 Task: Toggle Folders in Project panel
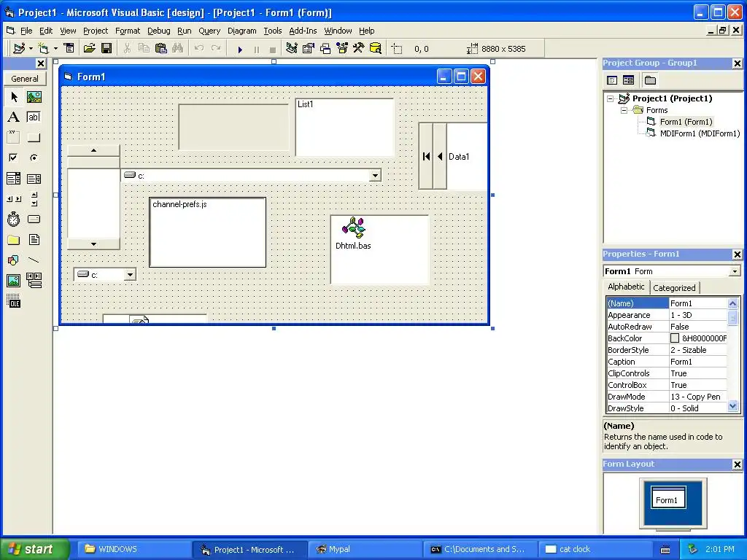(650, 80)
